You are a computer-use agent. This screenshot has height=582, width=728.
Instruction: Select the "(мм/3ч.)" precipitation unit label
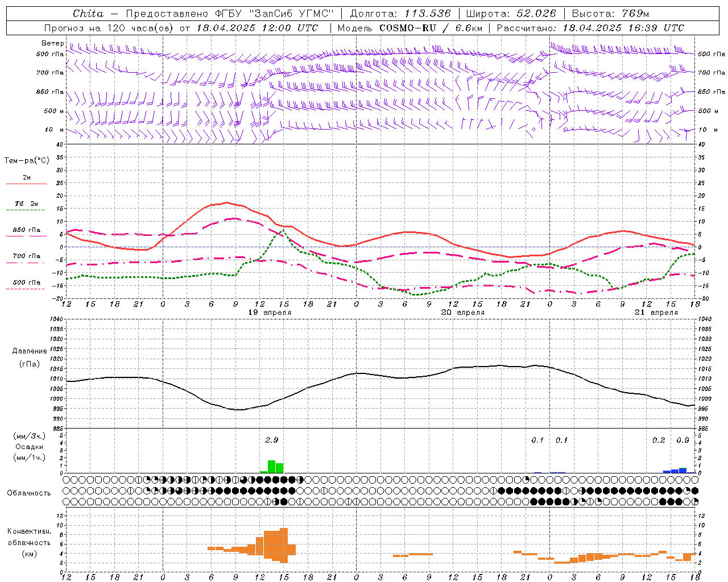pos(30,436)
